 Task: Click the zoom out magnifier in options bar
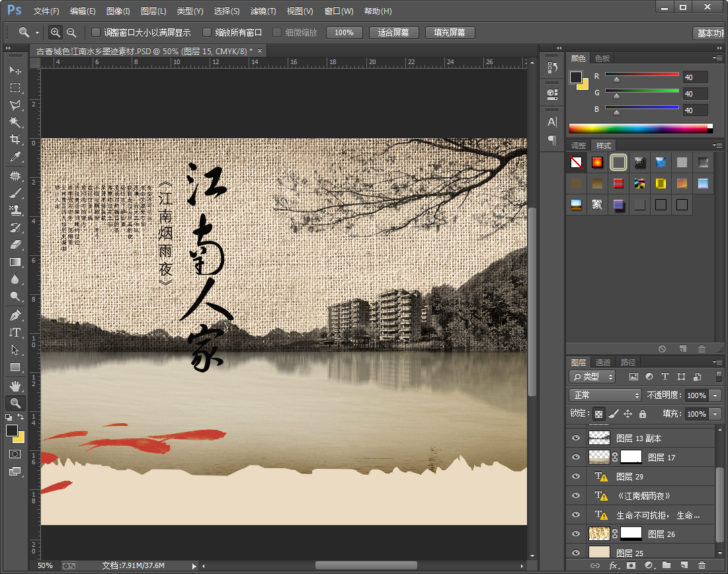coord(71,32)
